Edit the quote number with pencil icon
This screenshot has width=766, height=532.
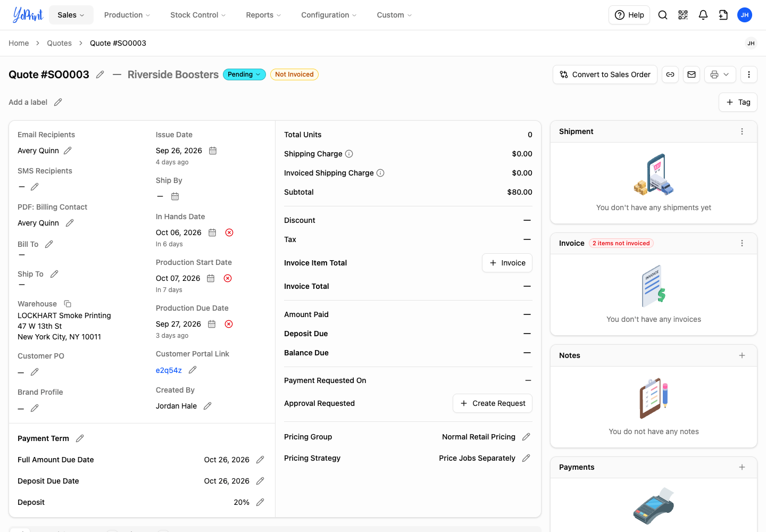100,74
